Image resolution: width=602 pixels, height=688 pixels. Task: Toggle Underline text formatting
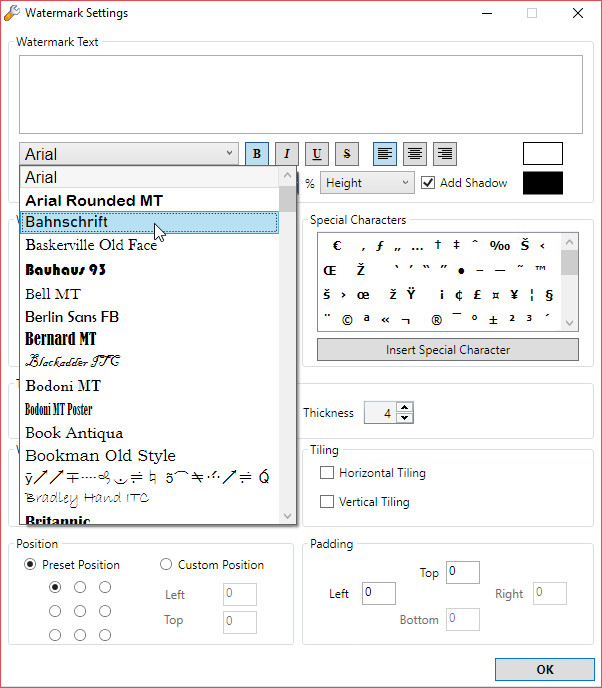(x=316, y=153)
